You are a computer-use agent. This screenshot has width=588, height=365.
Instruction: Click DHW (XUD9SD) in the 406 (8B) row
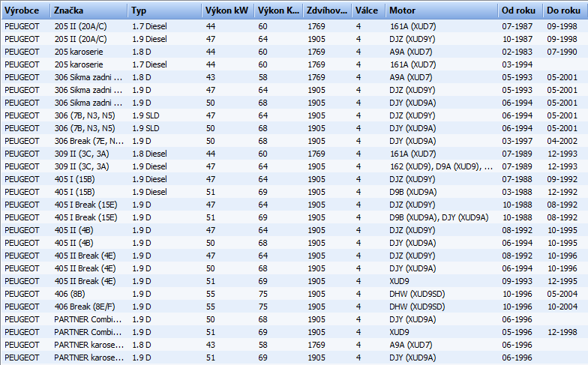[417, 294]
